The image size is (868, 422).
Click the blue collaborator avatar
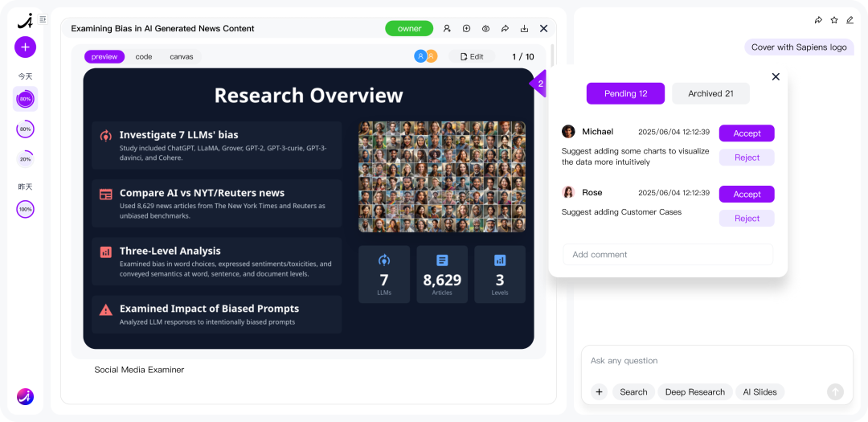click(x=420, y=56)
